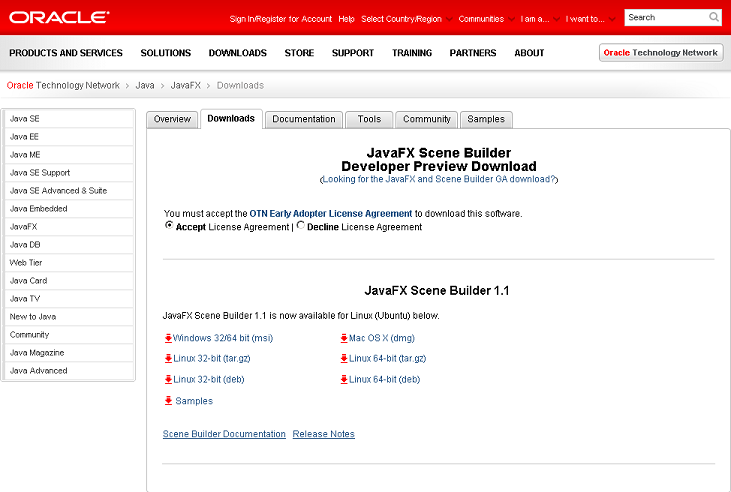The image size is (731, 492).
Task: Switch to the Documentation tab
Action: [303, 119]
